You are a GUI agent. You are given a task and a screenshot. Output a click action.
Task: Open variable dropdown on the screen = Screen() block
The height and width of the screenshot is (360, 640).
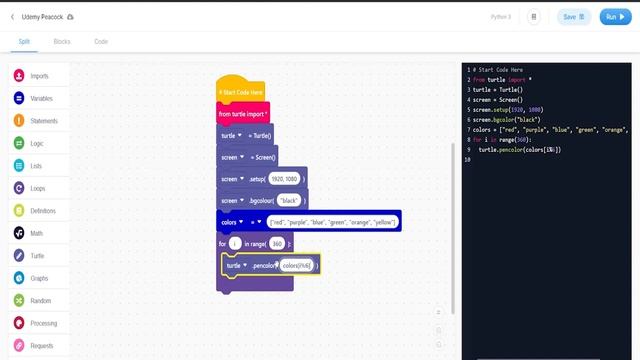(x=242, y=157)
